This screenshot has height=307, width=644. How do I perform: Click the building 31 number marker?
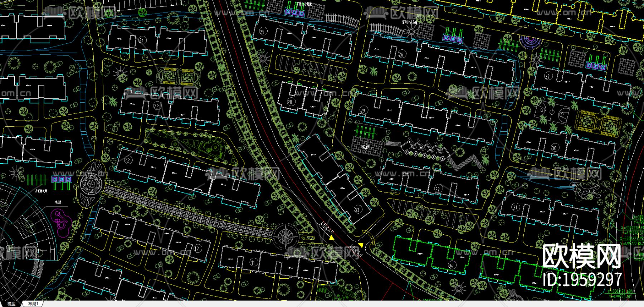[x=515, y=207]
